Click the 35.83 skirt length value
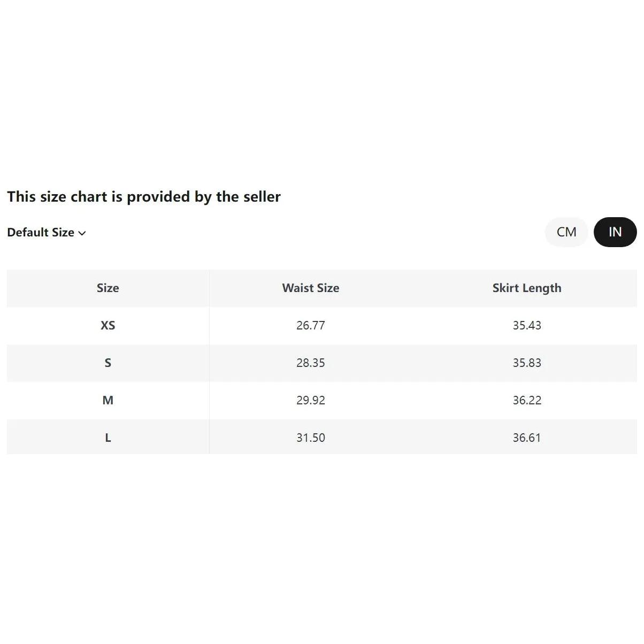644x644 pixels. pos(527,363)
